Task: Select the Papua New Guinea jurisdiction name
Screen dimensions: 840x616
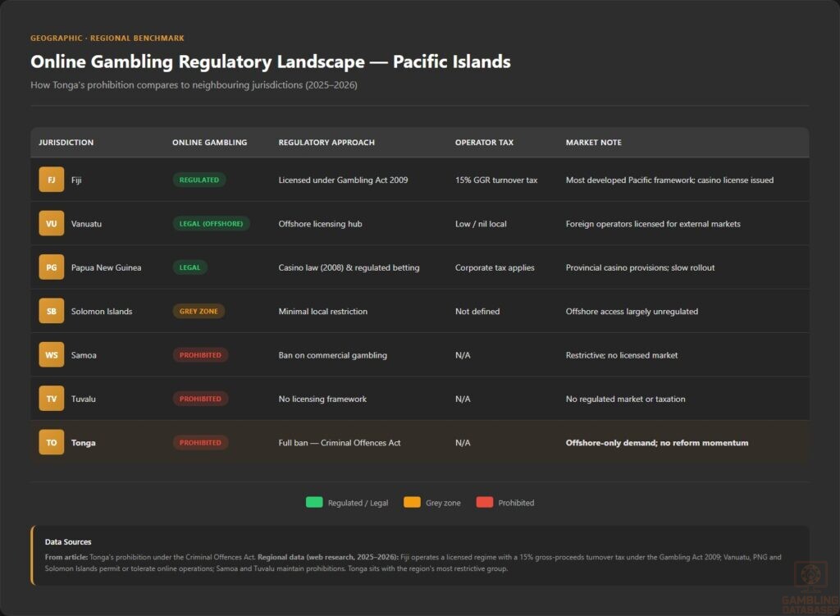Action: (x=106, y=267)
